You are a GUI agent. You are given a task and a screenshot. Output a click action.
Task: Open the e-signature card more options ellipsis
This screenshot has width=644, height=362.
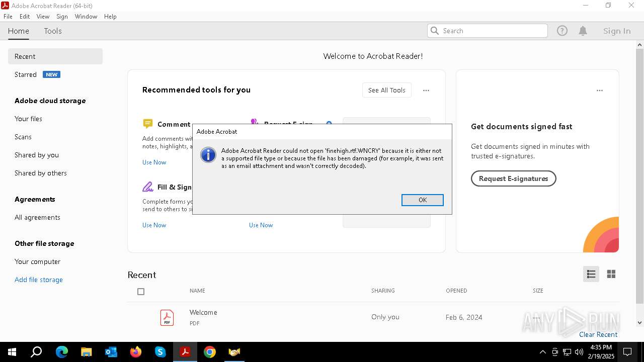pyautogui.click(x=600, y=90)
